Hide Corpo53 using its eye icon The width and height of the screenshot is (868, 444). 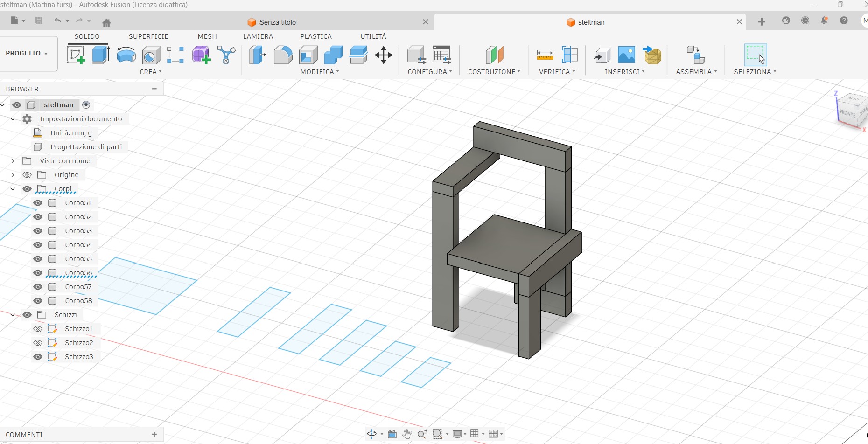[x=38, y=231]
